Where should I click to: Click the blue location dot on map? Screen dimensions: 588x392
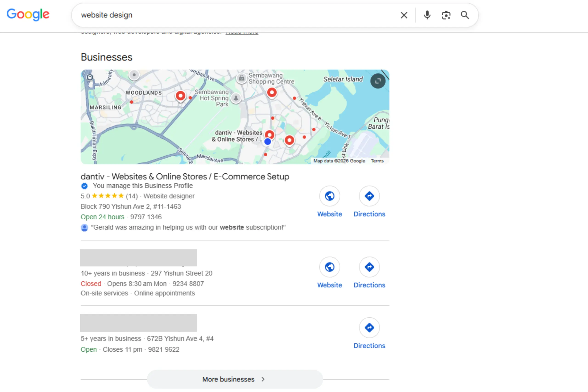click(x=268, y=142)
